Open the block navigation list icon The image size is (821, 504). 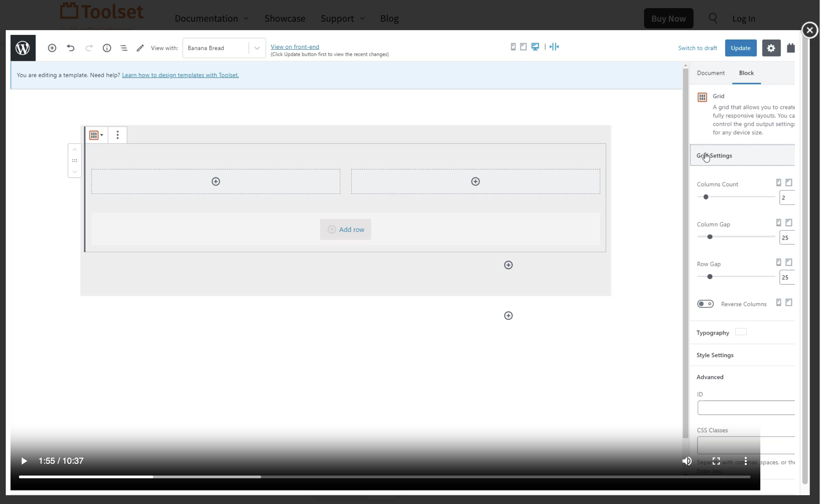pyautogui.click(x=124, y=48)
